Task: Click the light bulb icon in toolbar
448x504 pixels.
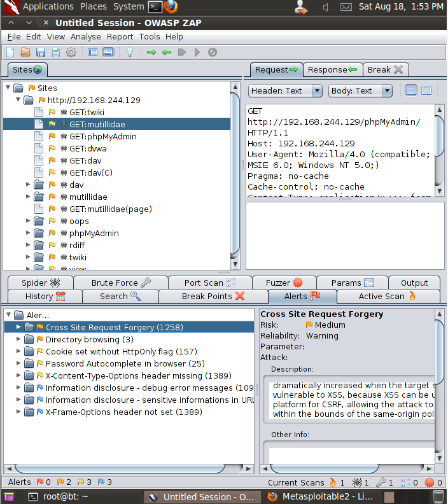Action: coord(130,52)
